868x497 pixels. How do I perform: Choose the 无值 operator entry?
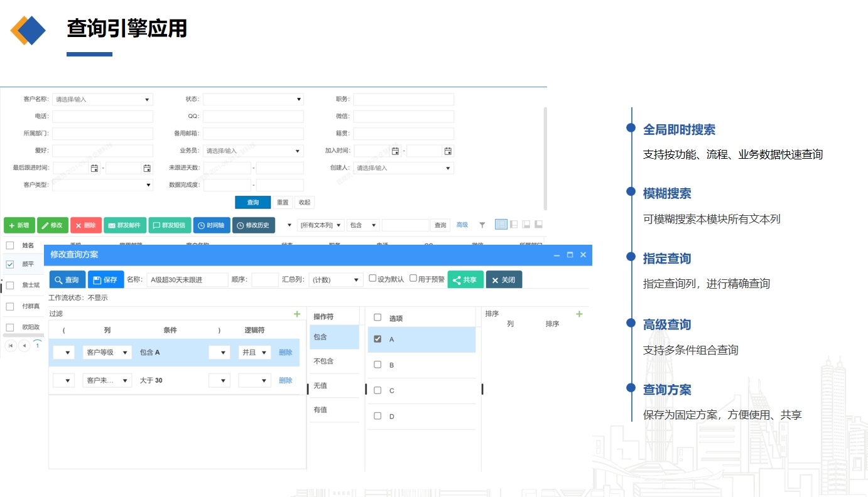tap(320, 386)
